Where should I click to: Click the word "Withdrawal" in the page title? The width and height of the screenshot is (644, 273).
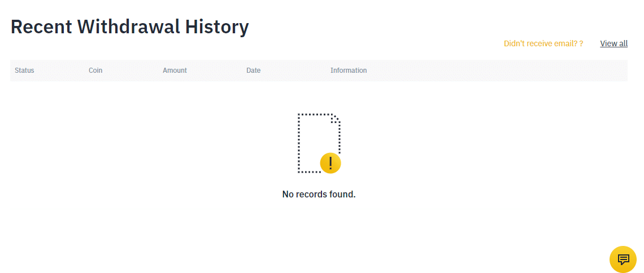pyautogui.click(x=128, y=27)
